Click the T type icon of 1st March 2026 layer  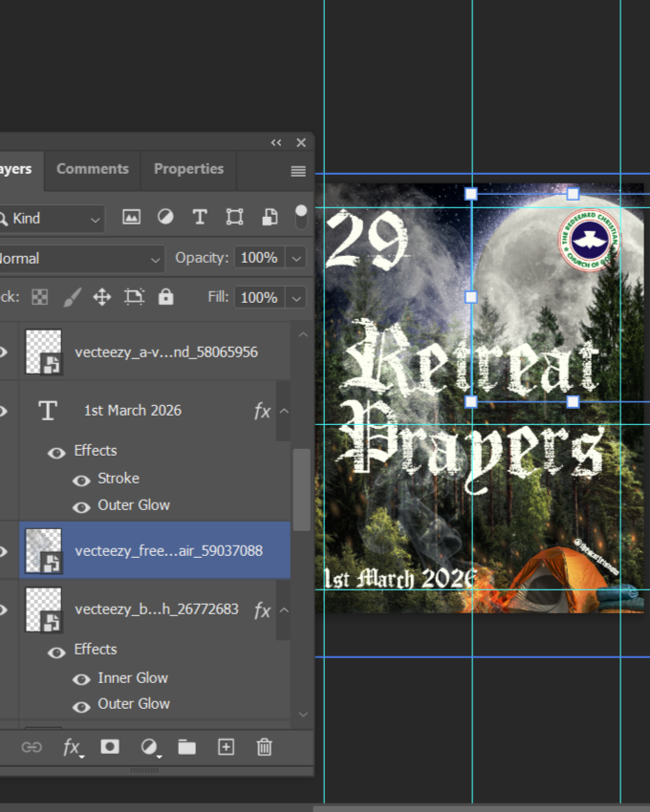tap(48, 411)
